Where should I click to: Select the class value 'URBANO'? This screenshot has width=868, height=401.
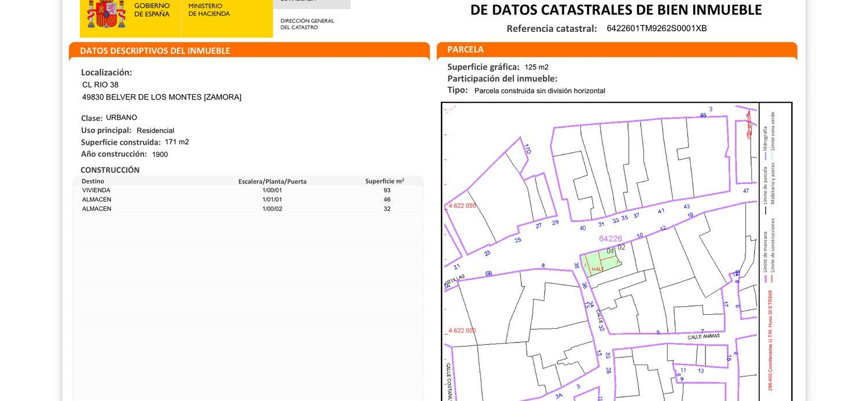(x=122, y=117)
